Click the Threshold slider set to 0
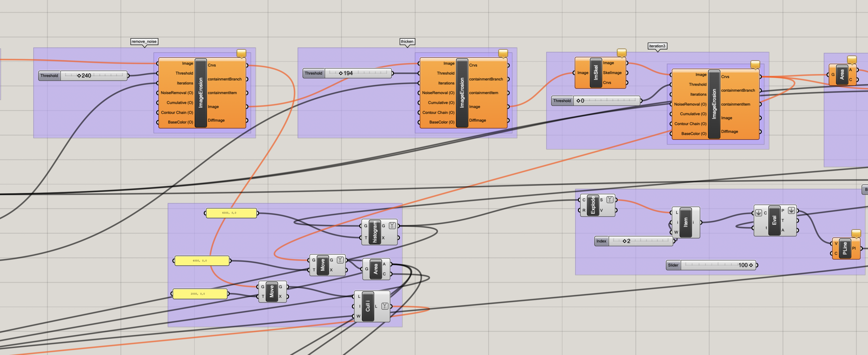This screenshot has width=868, height=355. 596,101
